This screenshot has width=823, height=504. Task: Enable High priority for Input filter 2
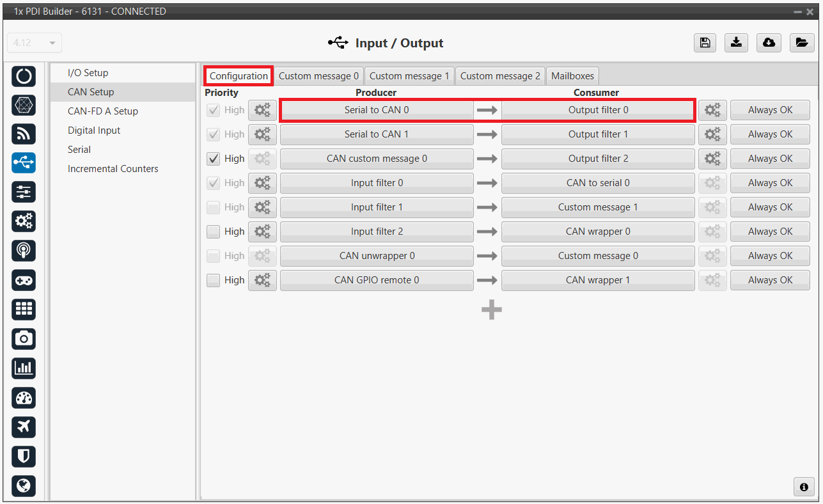(x=214, y=232)
